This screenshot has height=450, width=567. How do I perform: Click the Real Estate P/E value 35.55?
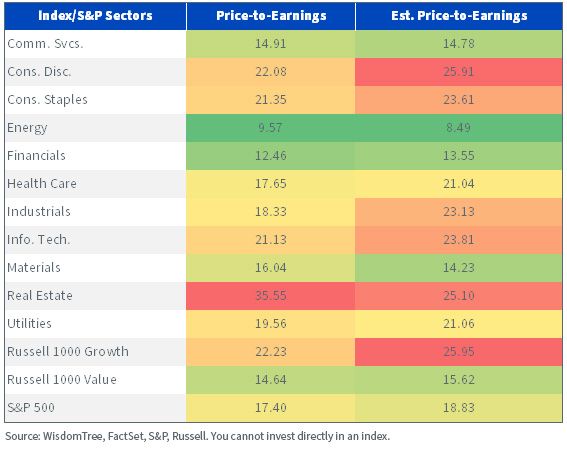[x=271, y=296]
